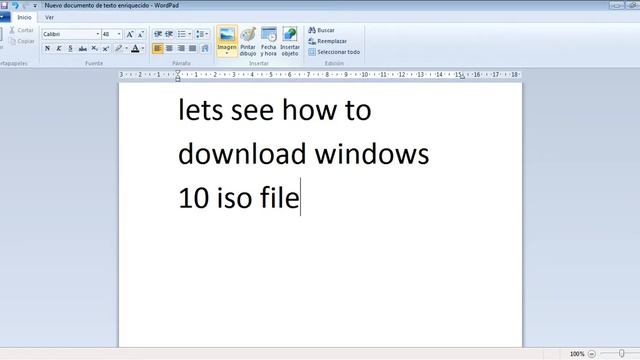Click the Decrease indent icon
Screen dimensions: 640x360
click(x=158, y=34)
